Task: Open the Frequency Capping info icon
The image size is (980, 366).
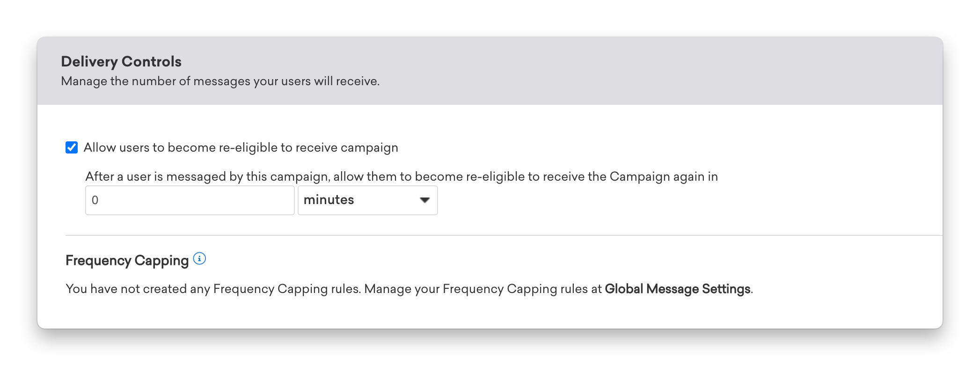Action: tap(199, 259)
